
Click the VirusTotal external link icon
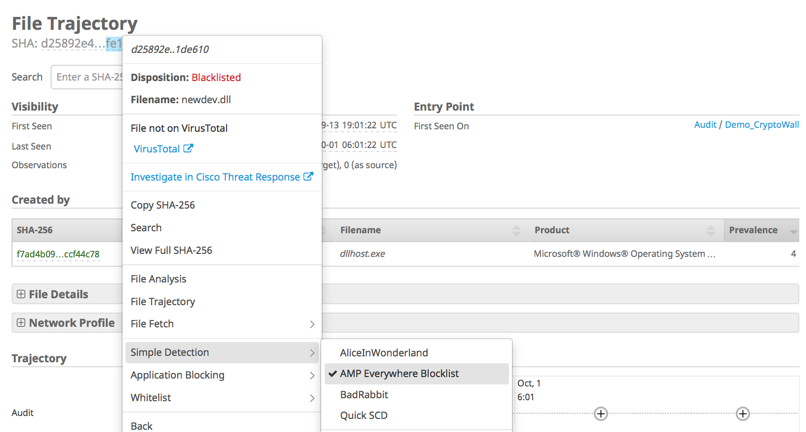tap(188, 149)
